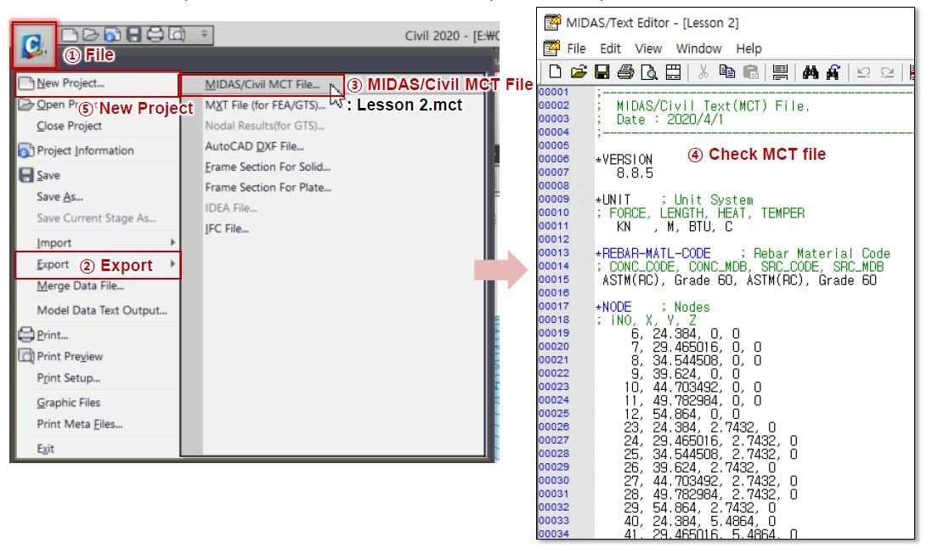The height and width of the screenshot is (560, 938).
Task: Click Merge Data File in the menu
Action: point(81,286)
